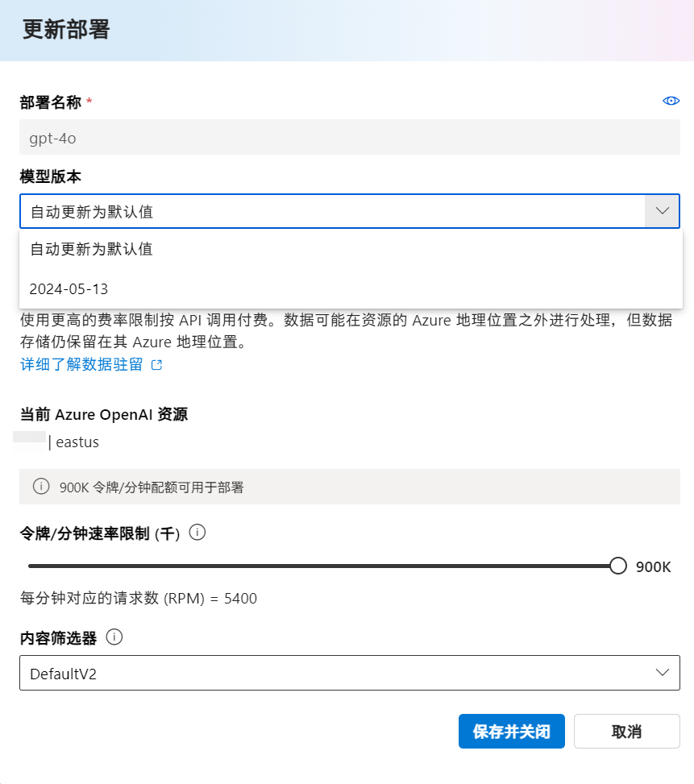Click the 900K rate limit value label
This screenshot has width=694, height=784.
653,567
